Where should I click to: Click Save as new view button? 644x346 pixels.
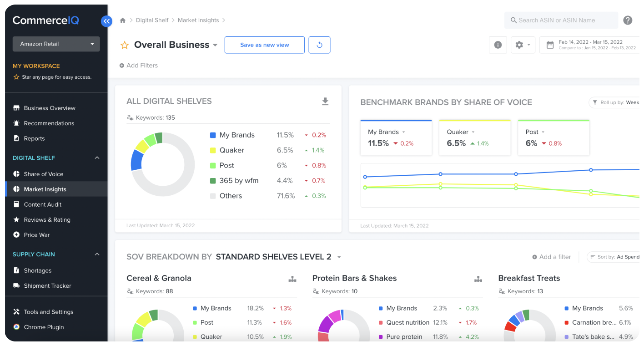click(265, 45)
